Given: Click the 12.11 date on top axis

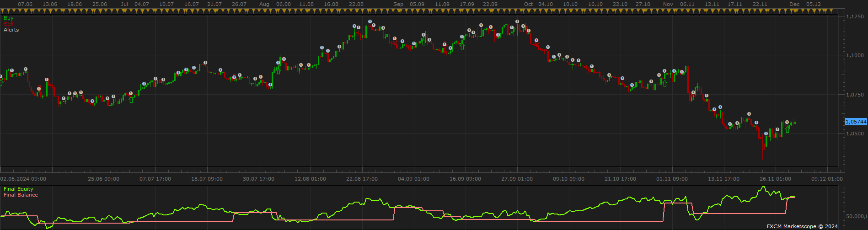Looking at the screenshot, I should click(713, 4).
